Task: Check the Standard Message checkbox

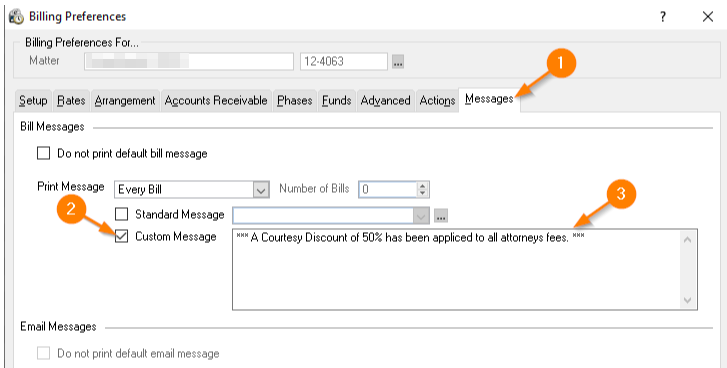Action: point(121,214)
